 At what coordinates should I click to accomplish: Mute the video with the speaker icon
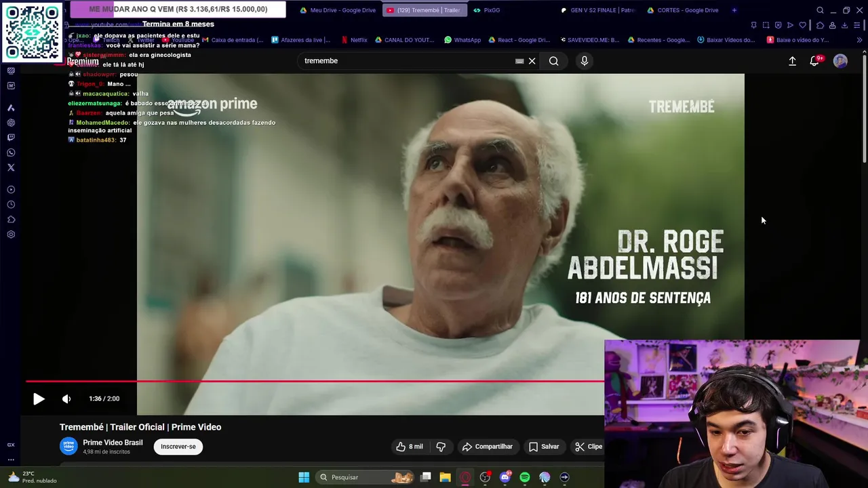[66, 399]
